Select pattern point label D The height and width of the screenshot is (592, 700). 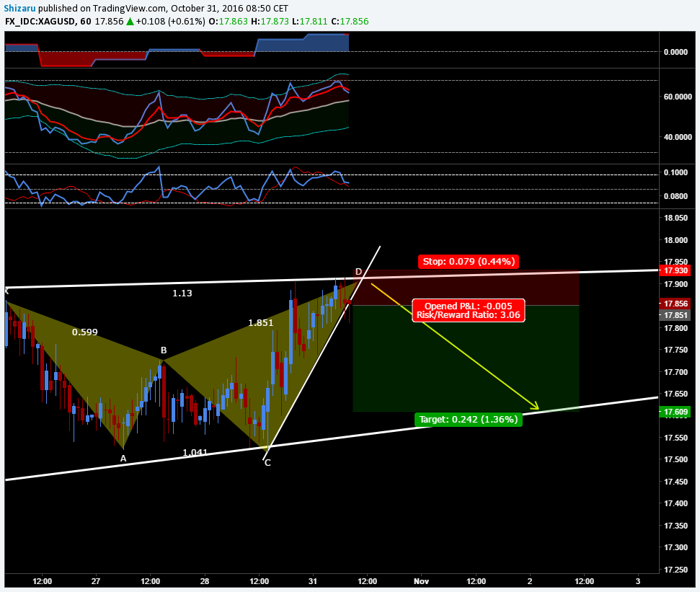[358, 272]
